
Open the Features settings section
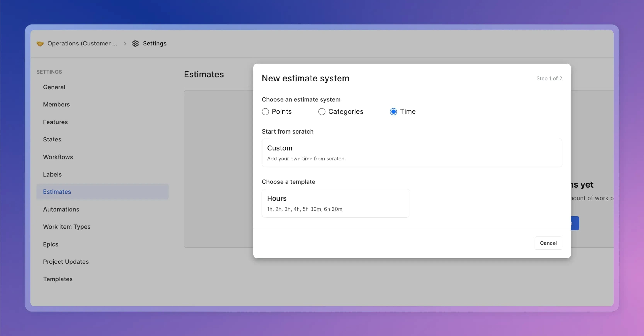[x=55, y=122]
